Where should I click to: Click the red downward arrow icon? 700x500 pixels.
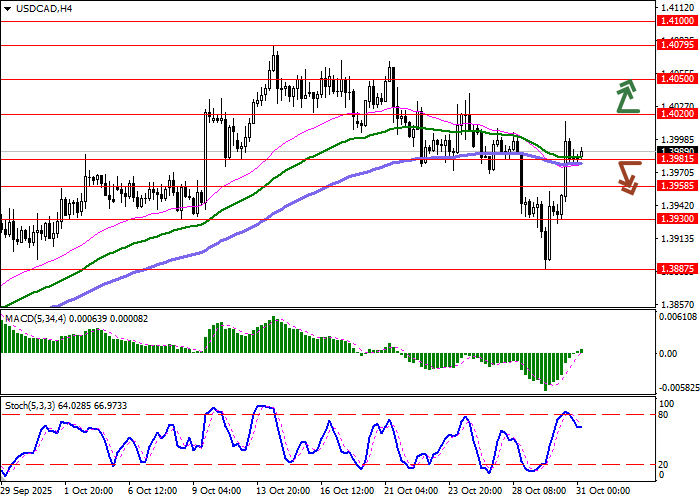pos(627,177)
